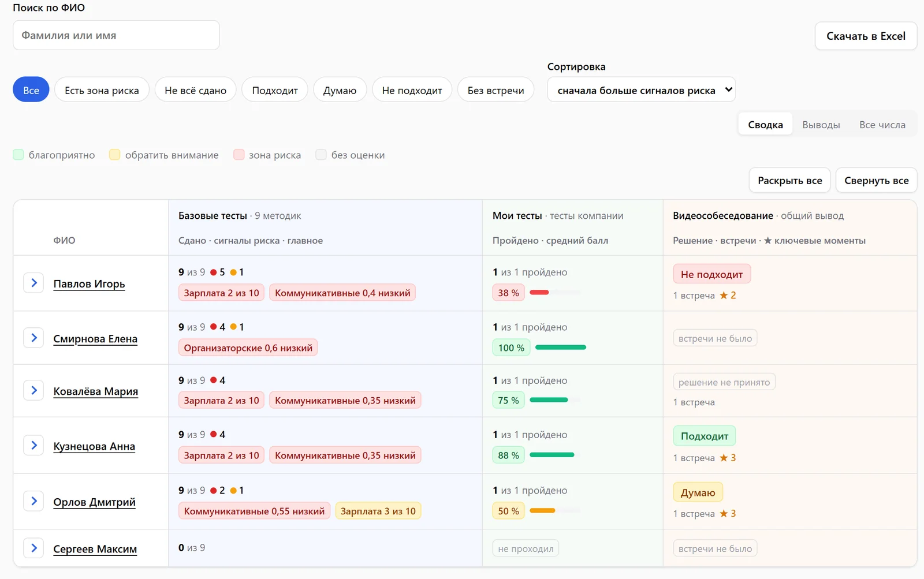Image resolution: width=924 pixels, height=579 pixels.
Task: Click the red зона риска legend swatch
Action: coord(239,154)
